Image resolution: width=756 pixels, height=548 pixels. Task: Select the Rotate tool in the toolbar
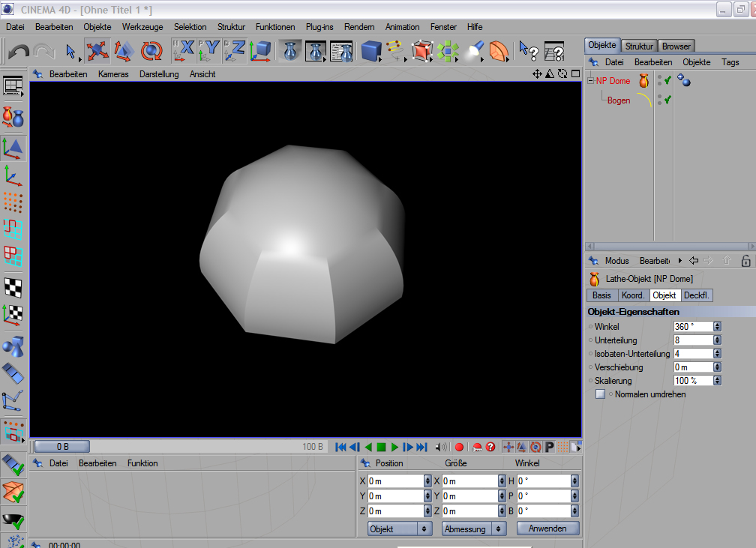[x=152, y=51]
